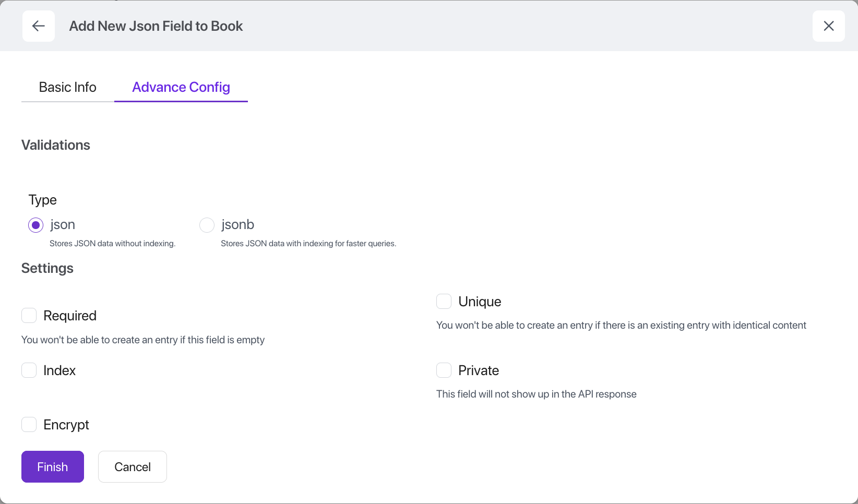Viewport: 858px width, 504px height.
Task: Click the Private field API response description
Action: pyautogui.click(x=536, y=394)
